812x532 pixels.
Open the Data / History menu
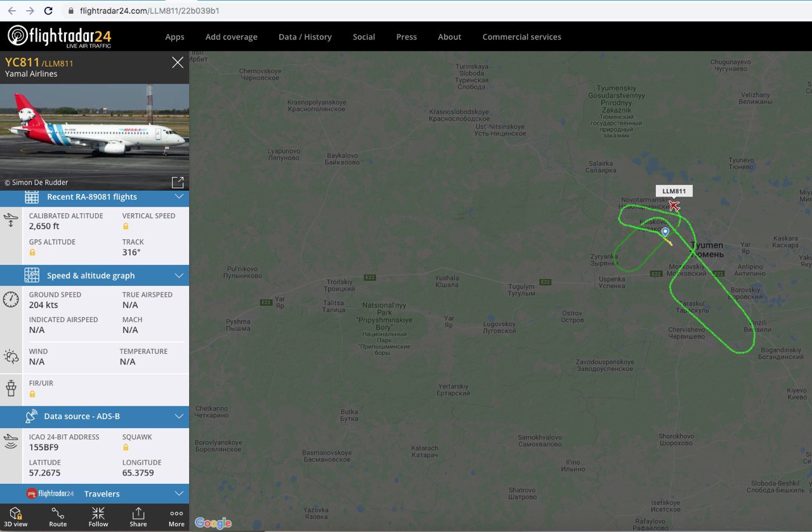pyautogui.click(x=305, y=37)
